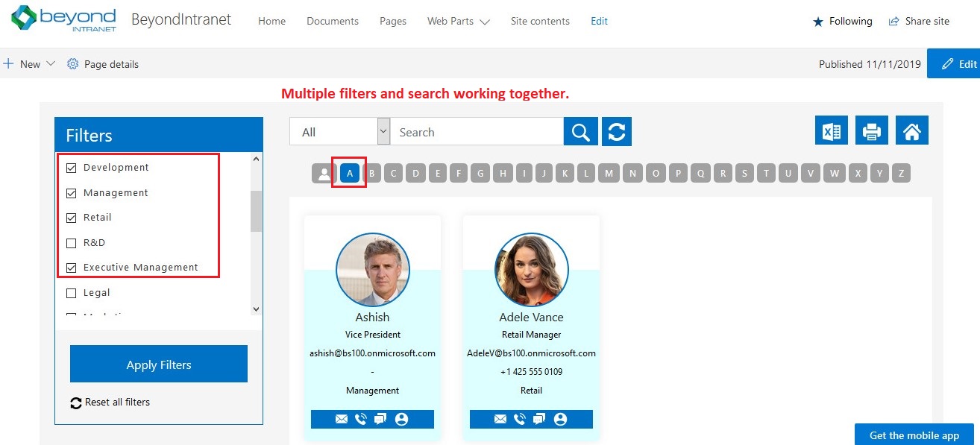
Task: Open Site contents from navigation
Action: click(540, 21)
